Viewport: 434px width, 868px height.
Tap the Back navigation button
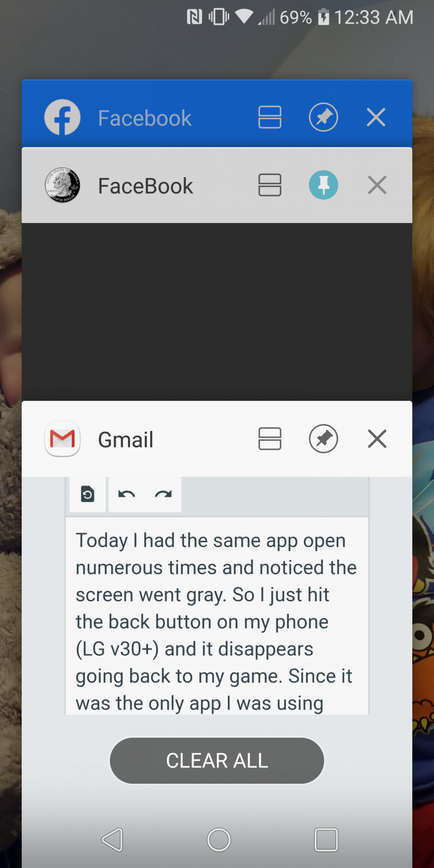[112, 839]
